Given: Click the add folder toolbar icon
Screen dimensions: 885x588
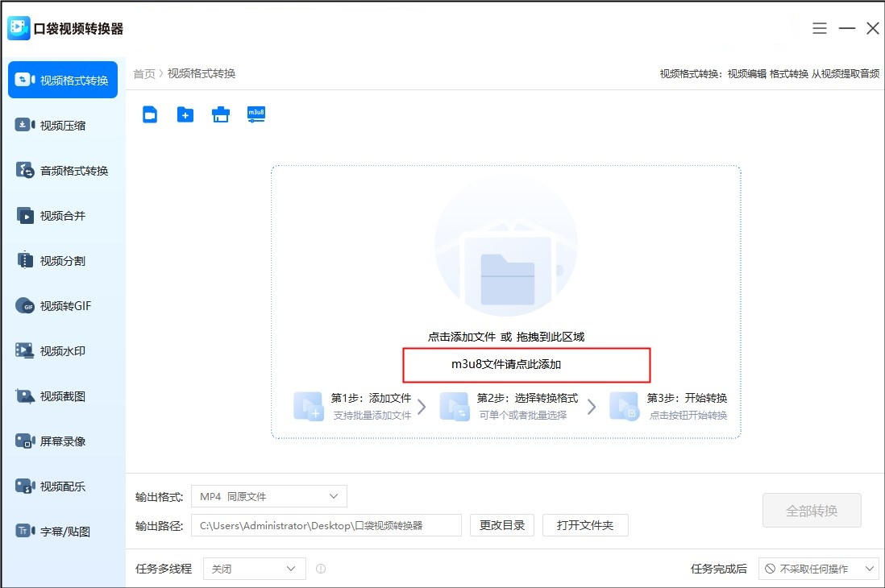Looking at the screenshot, I should pos(185,114).
